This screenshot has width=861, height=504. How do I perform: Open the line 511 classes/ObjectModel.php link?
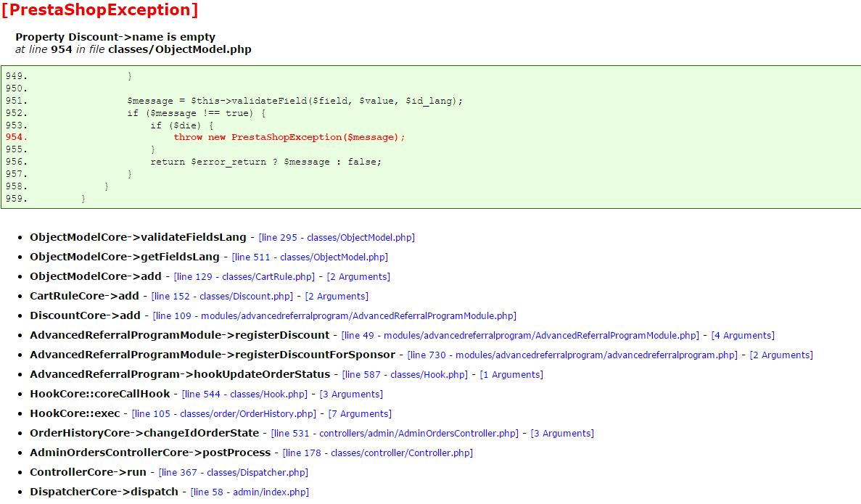(x=310, y=257)
